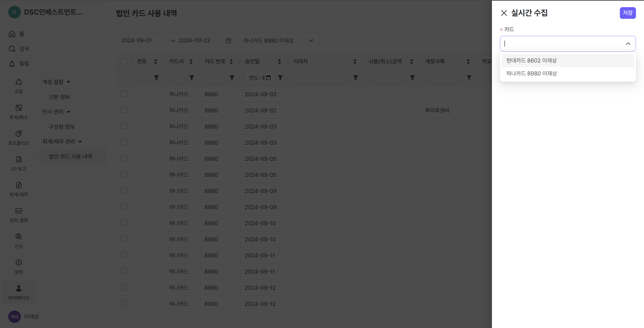Open filter funnel for 계정과목 column
The width and height of the screenshot is (644, 328).
[x=469, y=78]
